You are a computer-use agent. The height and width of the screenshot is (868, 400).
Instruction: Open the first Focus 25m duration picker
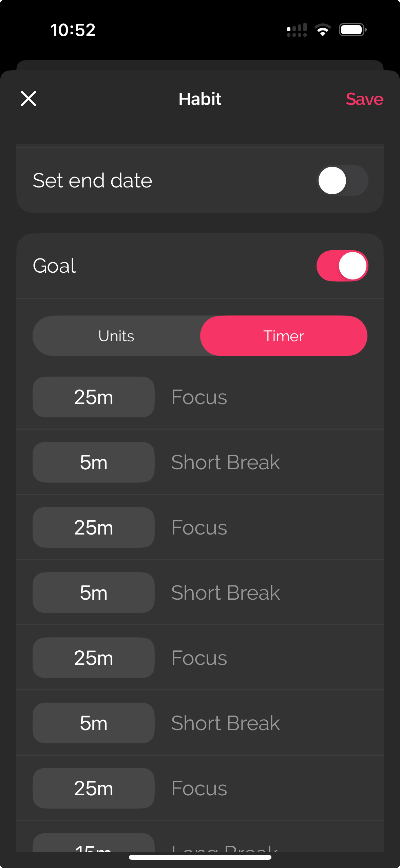coord(94,397)
